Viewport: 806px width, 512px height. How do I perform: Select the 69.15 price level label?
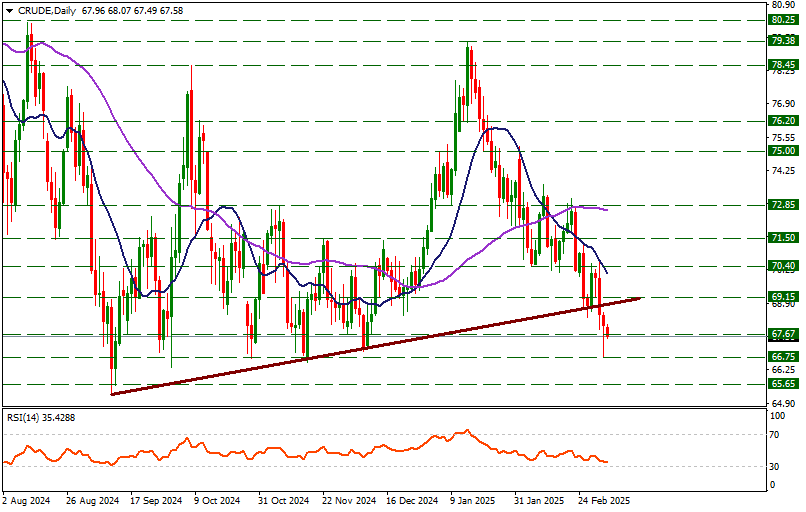784,297
